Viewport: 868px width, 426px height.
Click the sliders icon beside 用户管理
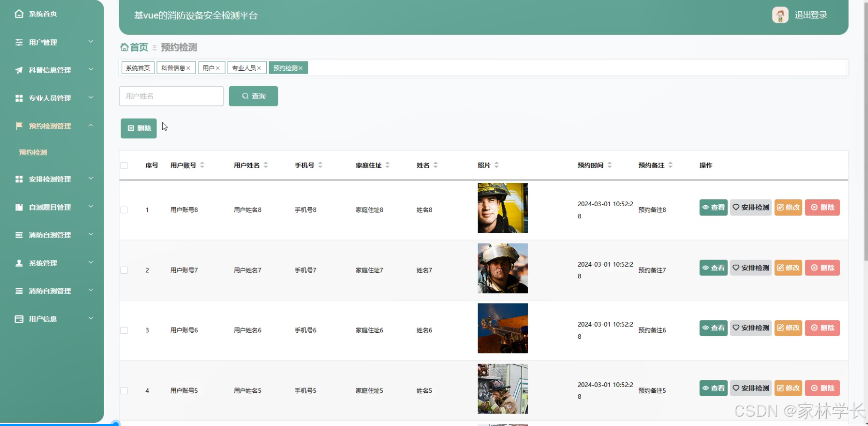(19, 42)
